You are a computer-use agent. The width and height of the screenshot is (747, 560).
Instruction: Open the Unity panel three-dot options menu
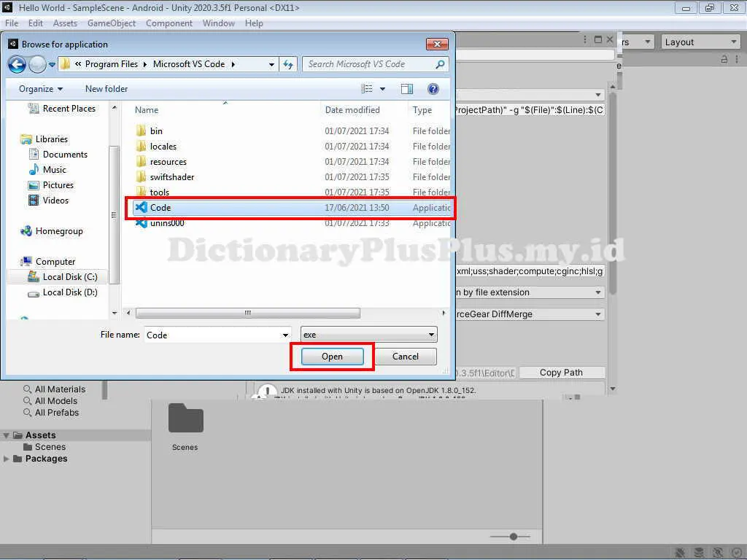tap(737, 59)
